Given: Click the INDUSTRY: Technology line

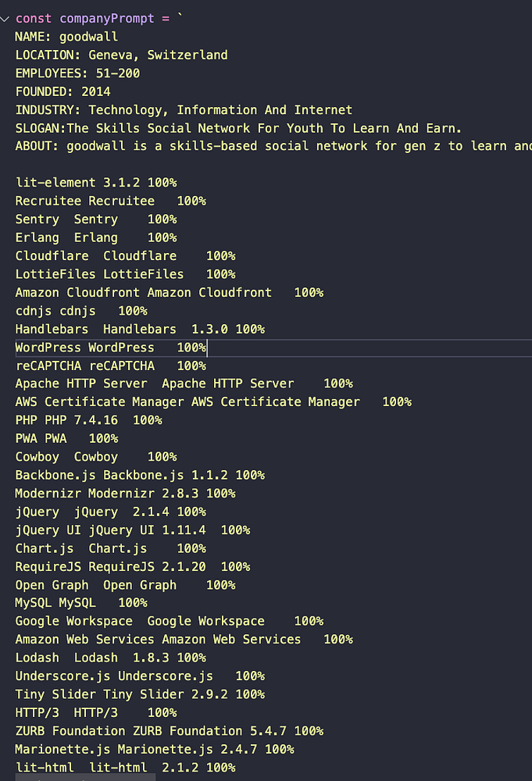Looking at the screenshot, I should pos(184,110).
